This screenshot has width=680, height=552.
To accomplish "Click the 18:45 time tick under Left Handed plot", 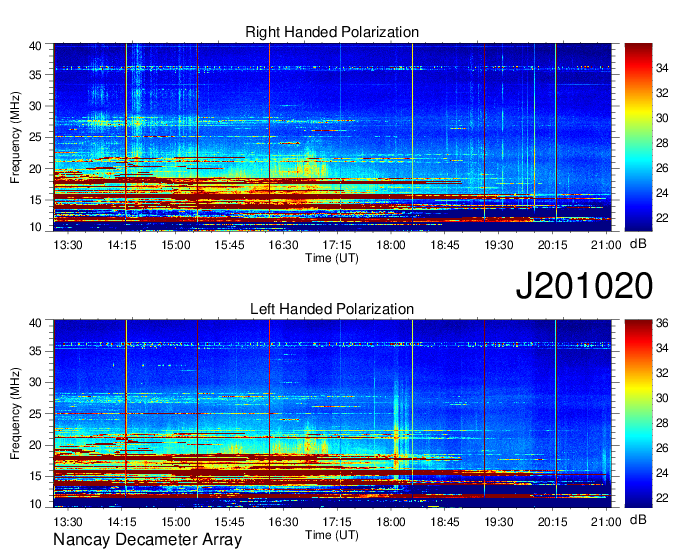I will coord(445,522).
